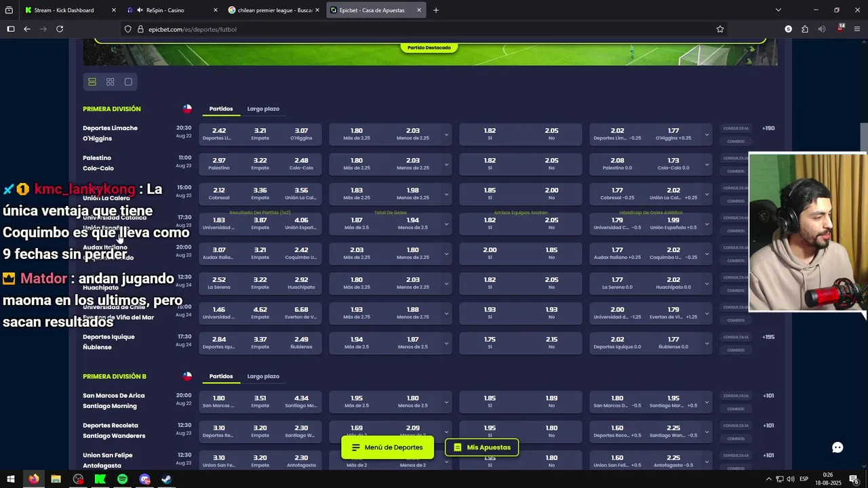The height and width of the screenshot is (488, 868).
Task: Close the Epicbet - Casa de Apuestas tab
Action: (x=419, y=10)
